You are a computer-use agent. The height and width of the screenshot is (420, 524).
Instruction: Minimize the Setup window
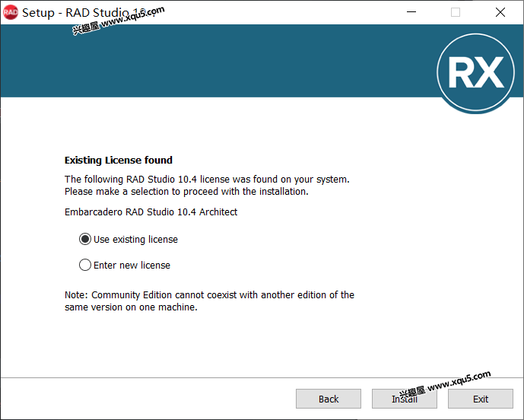click(x=411, y=12)
